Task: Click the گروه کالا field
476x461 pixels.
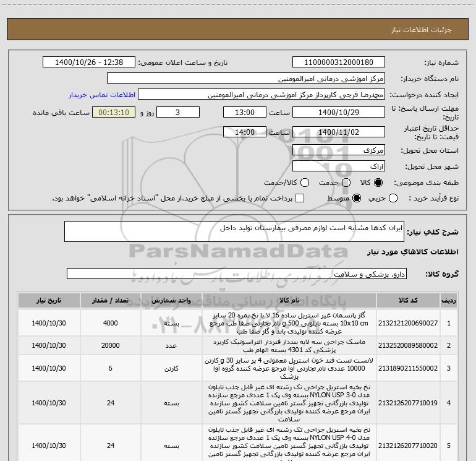Action: (237, 274)
